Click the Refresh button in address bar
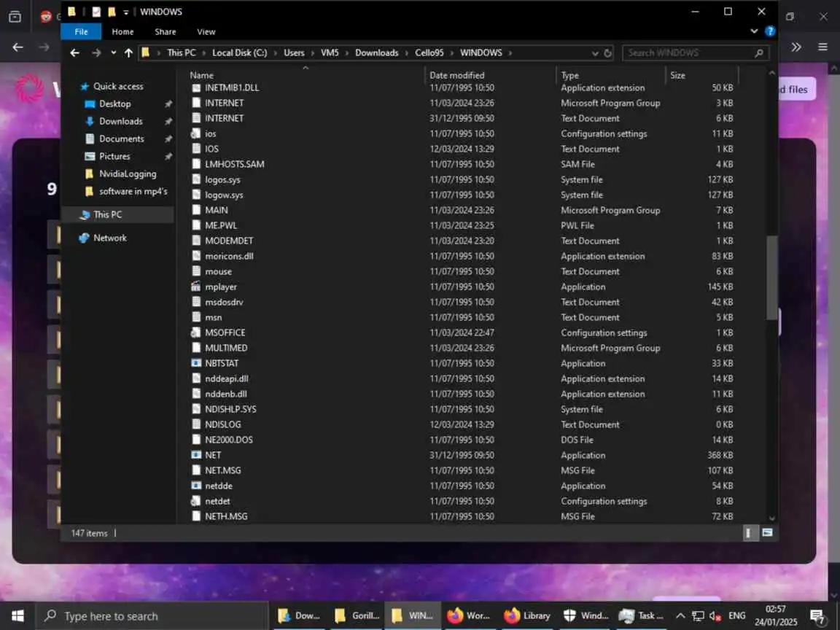The image size is (840, 630). coord(607,53)
